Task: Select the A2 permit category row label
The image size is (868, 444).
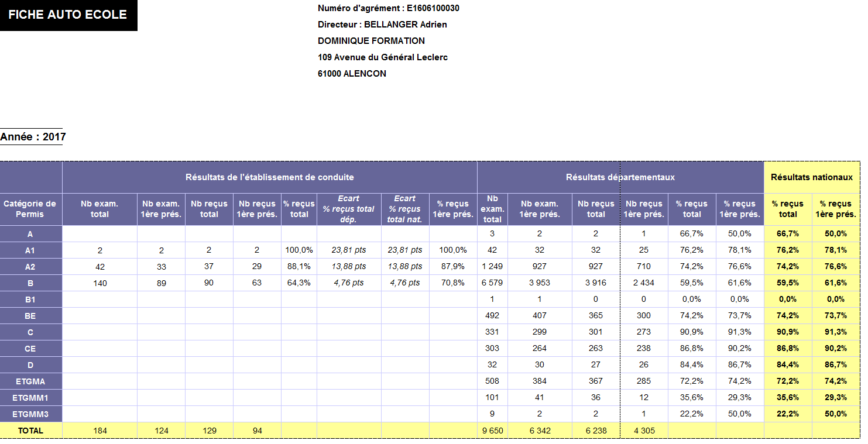Action: [x=30, y=267]
